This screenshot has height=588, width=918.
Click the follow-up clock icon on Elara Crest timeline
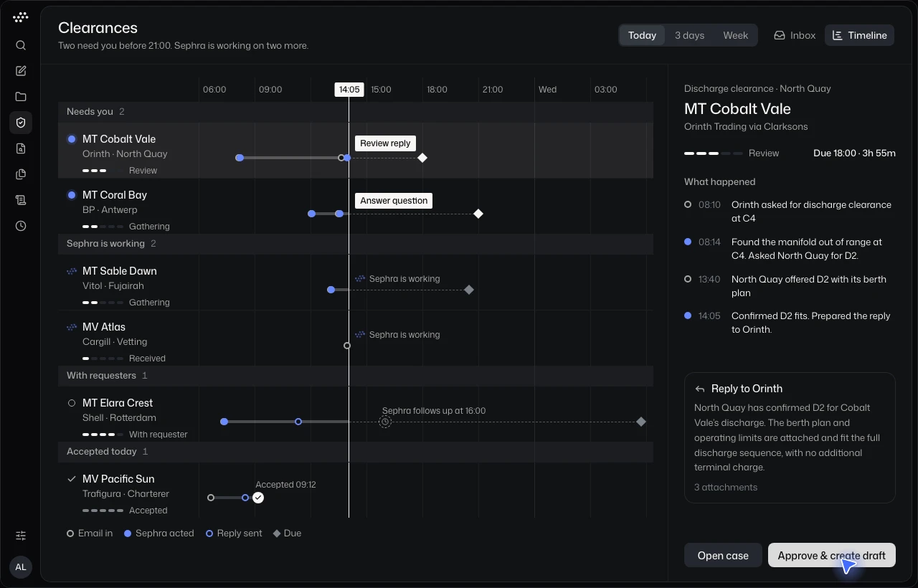point(385,422)
